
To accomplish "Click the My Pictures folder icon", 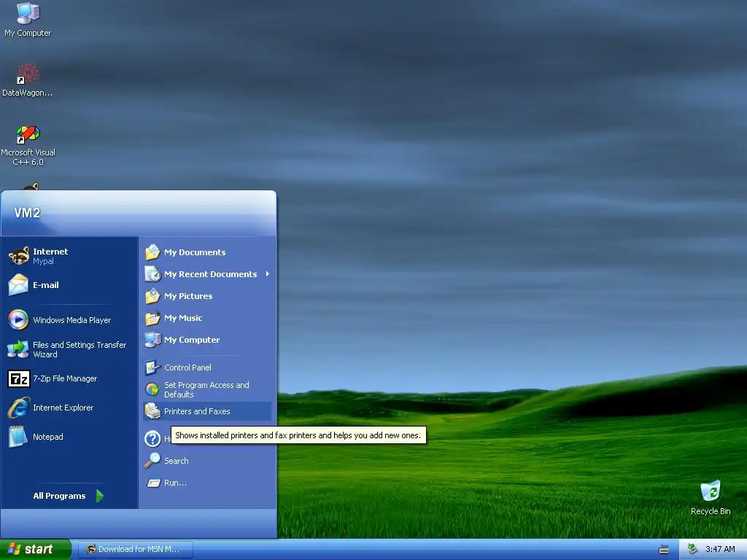I will [x=152, y=296].
